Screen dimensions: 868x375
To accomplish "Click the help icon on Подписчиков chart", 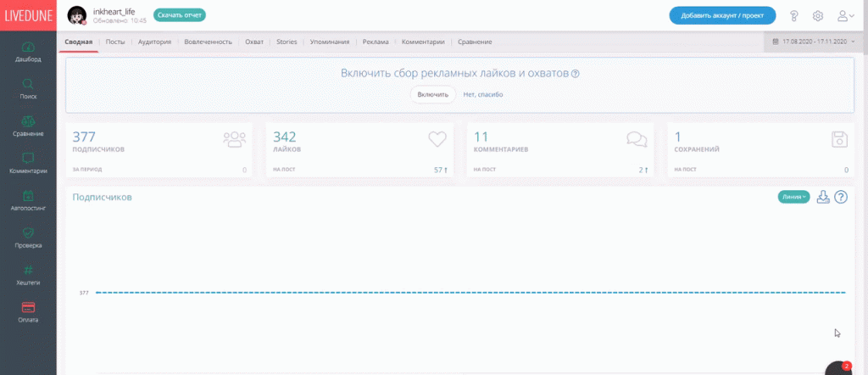I will [x=841, y=197].
